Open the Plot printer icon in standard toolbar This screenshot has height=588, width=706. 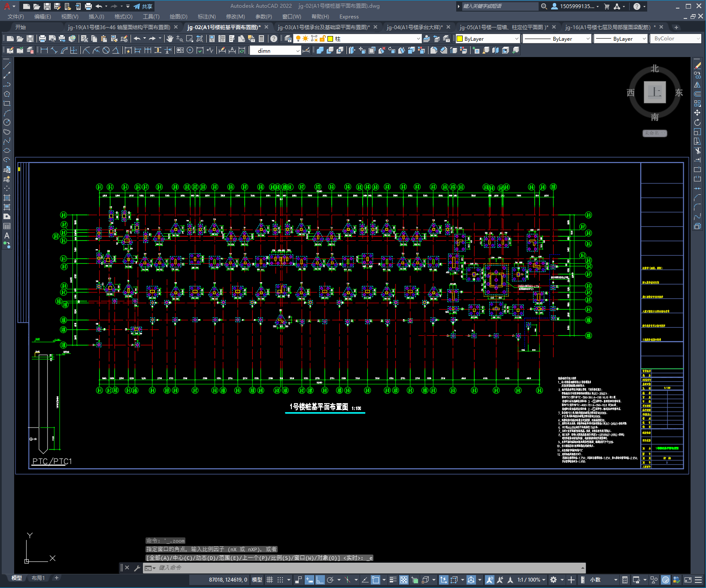pyautogui.click(x=42, y=39)
